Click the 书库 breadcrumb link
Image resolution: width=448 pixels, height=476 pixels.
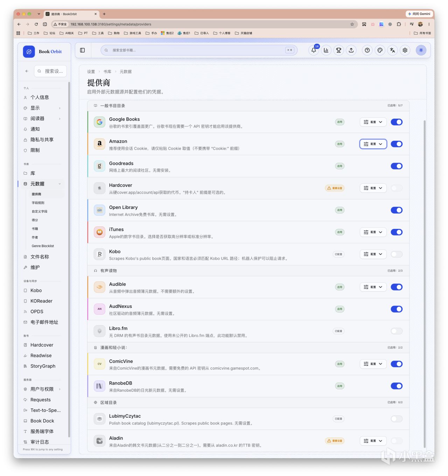pyautogui.click(x=107, y=72)
